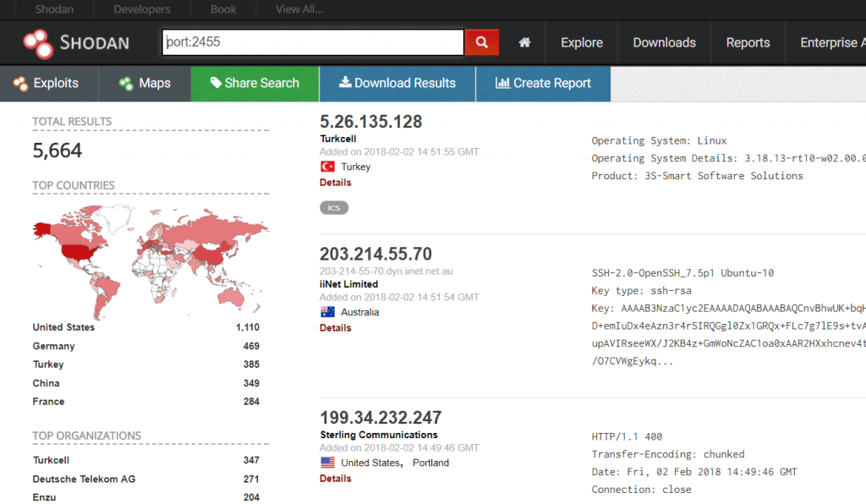Click the Share Search button
866x504 pixels.
[x=255, y=84]
